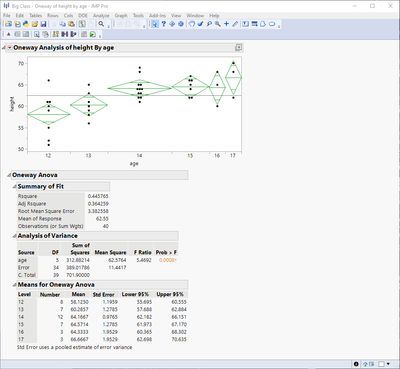Select the crosshairs plus tool
Viewport: 400px width, 369px height.
click(226, 24)
